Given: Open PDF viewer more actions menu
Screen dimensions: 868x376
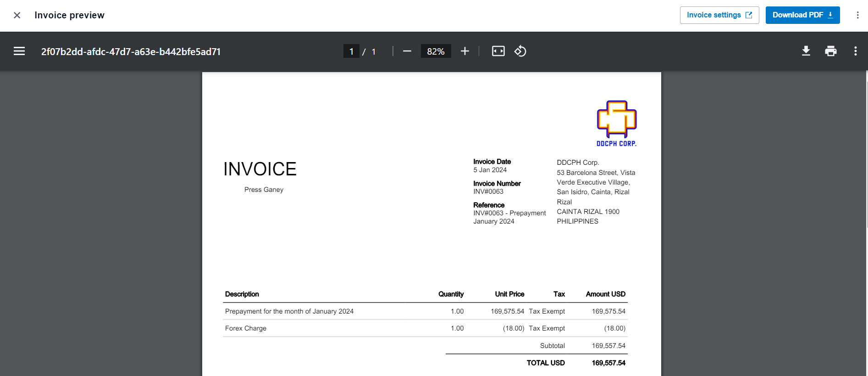Looking at the screenshot, I should [x=856, y=51].
